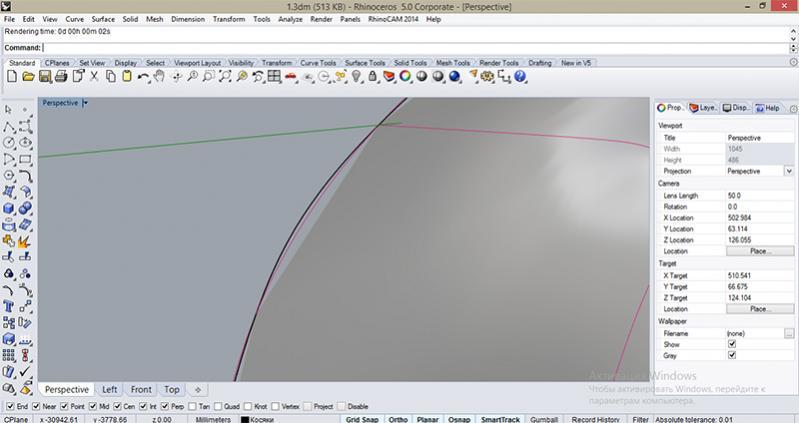The image size is (799, 423).
Task: Click in the Command input field
Action: (400, 47)
